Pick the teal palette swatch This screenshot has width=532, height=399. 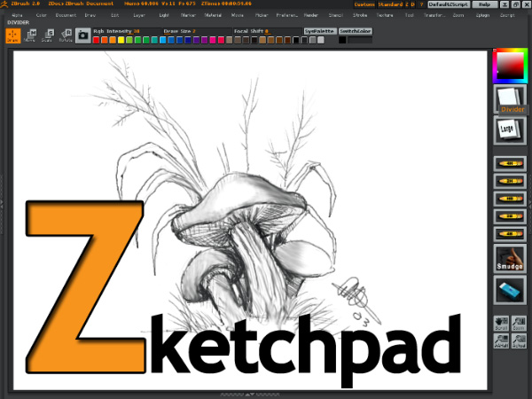point(154,40)
